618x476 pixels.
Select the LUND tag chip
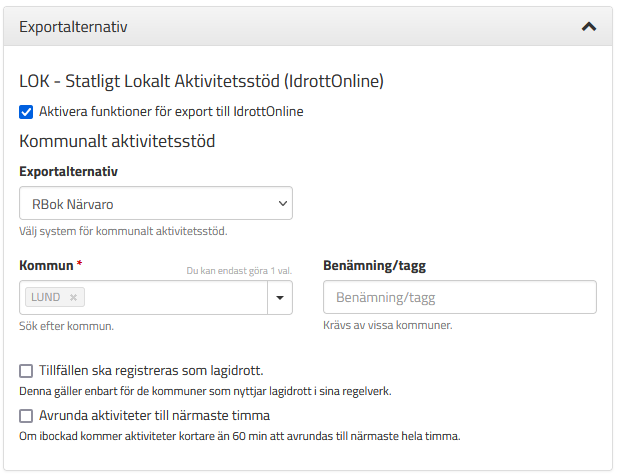point(46,297)
